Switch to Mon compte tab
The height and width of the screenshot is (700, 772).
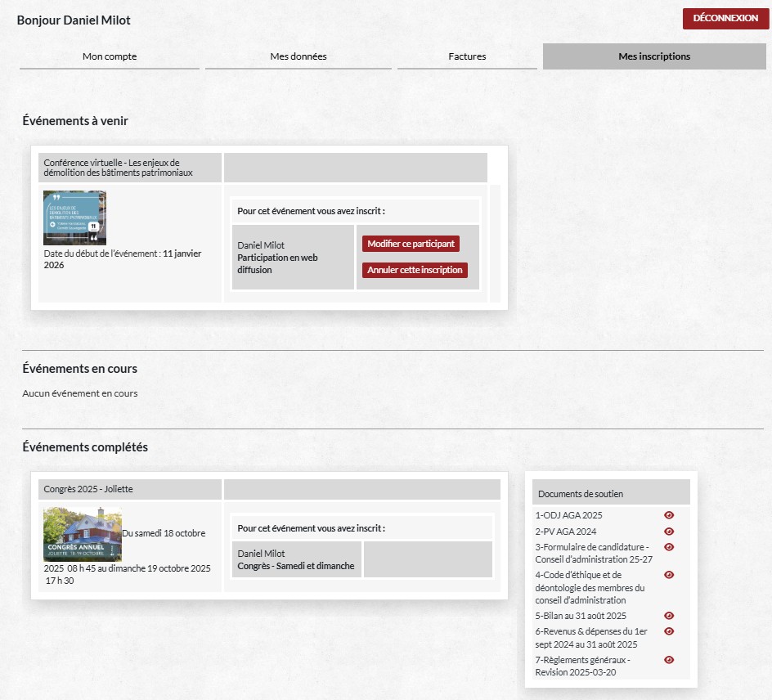[x=110, y=56]
